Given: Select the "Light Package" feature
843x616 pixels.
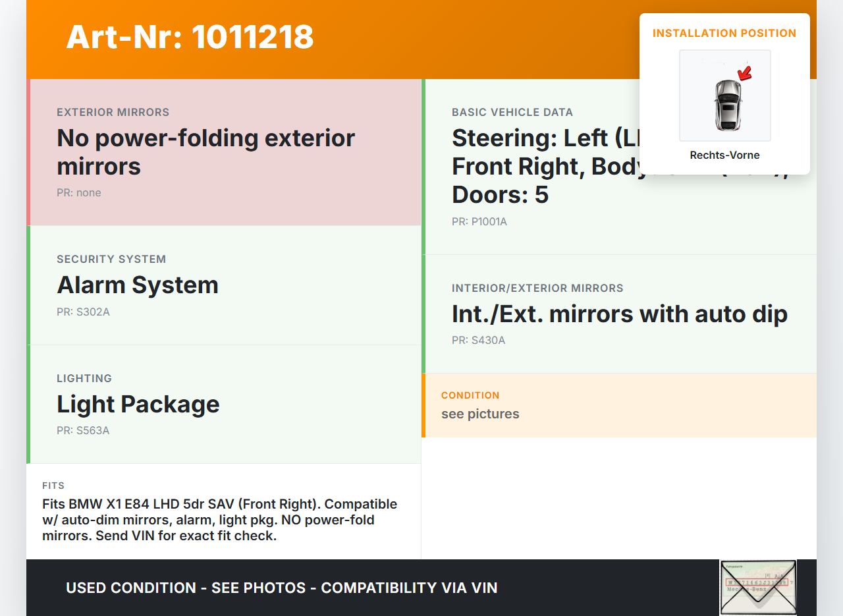Looking at the screenshot, I should (x=138, y=405).
